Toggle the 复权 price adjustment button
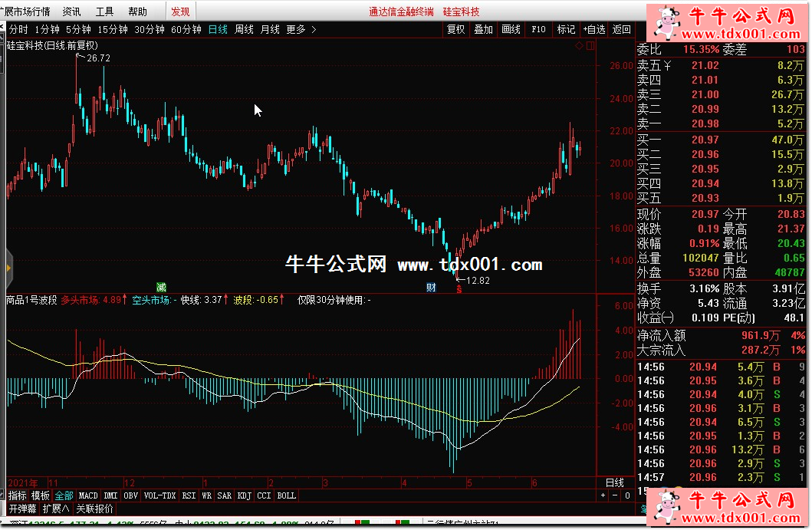The image size is (812, 530). (x=455, y=29)
